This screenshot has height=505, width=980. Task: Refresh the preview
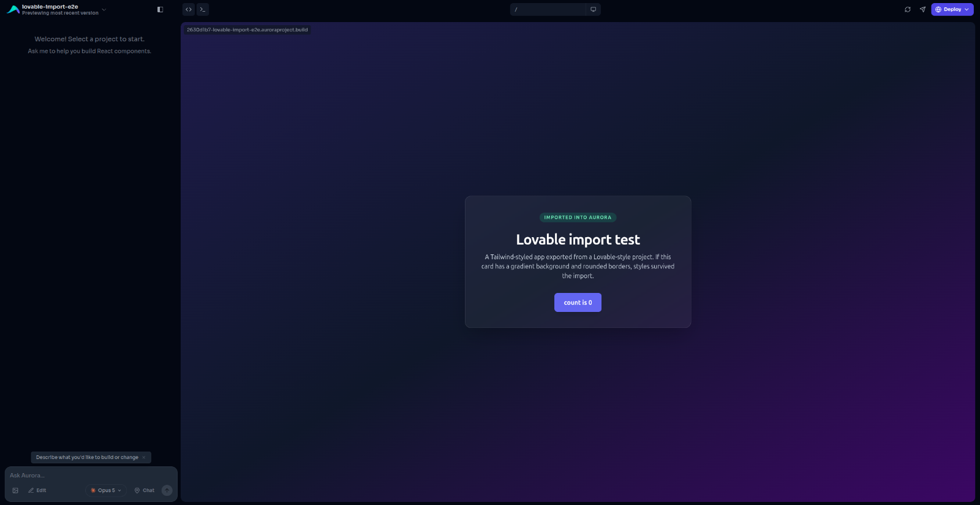pyautogui.click(x=908, y=9)
